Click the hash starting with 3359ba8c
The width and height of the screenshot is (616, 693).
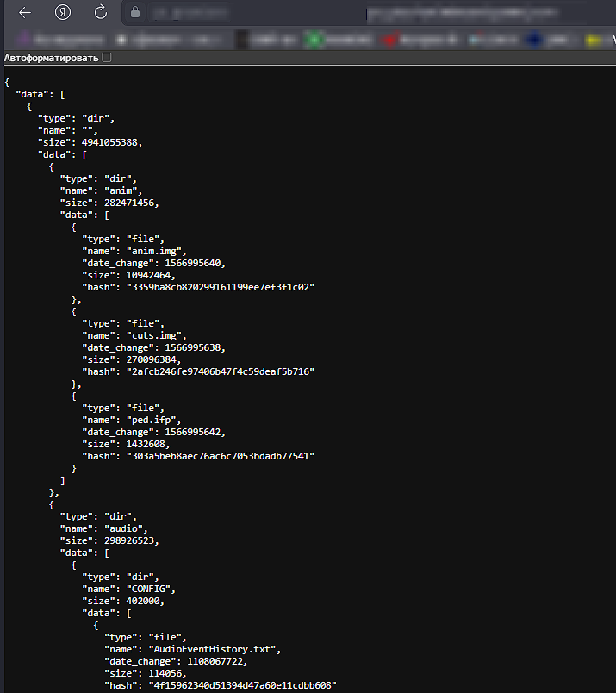(220, 287)
